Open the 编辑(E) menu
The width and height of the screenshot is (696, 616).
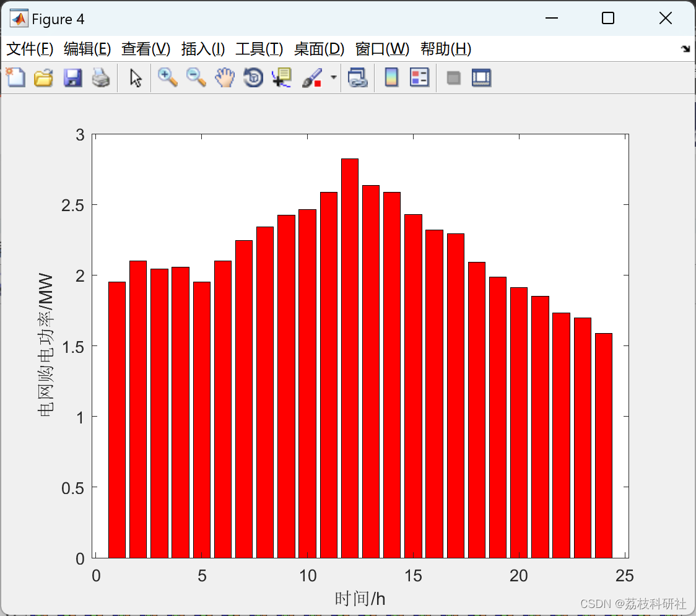(x=87, y=49)
